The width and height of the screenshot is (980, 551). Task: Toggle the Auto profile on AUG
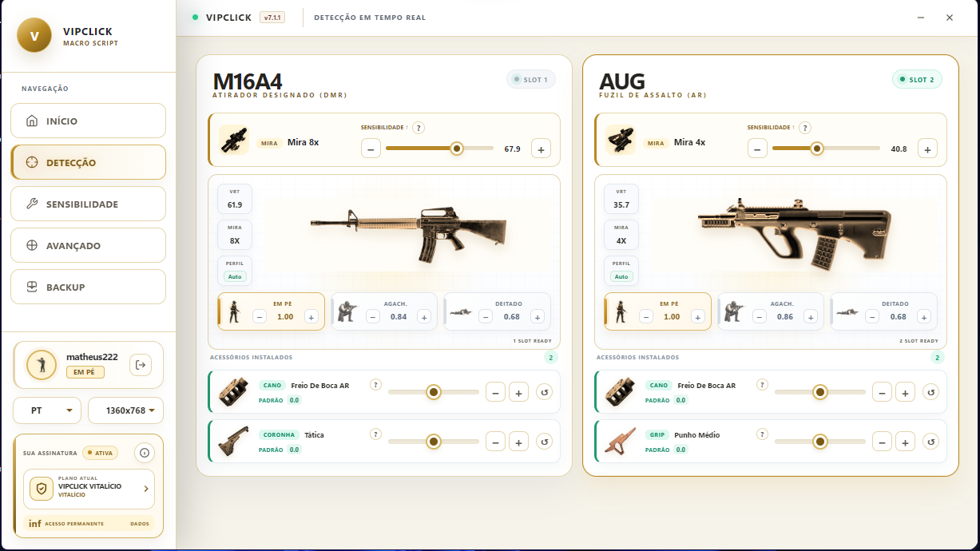(621, 276)
